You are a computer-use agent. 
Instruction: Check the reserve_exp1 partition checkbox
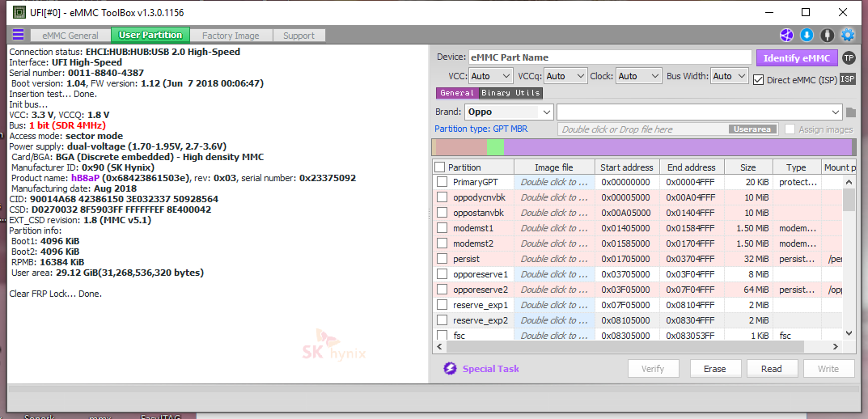point(442,304)
